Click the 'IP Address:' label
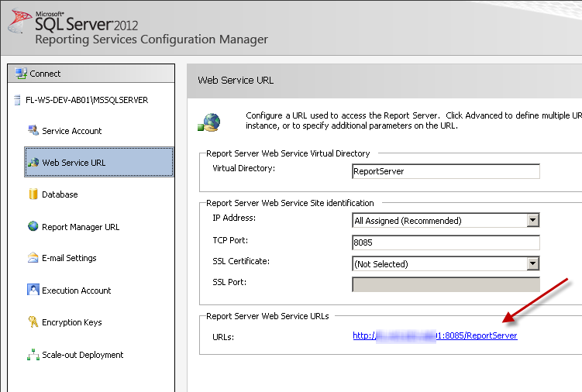582x392 pixels. pos(234,218)
